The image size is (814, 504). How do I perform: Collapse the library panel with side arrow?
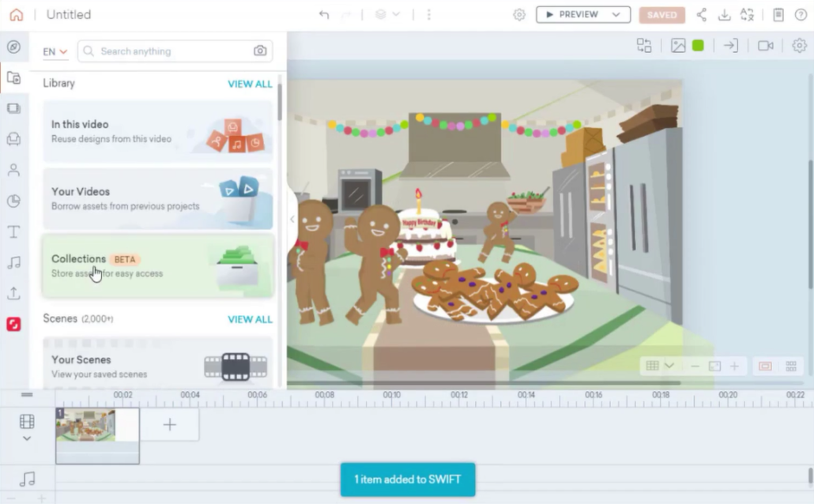coord(292,219)
